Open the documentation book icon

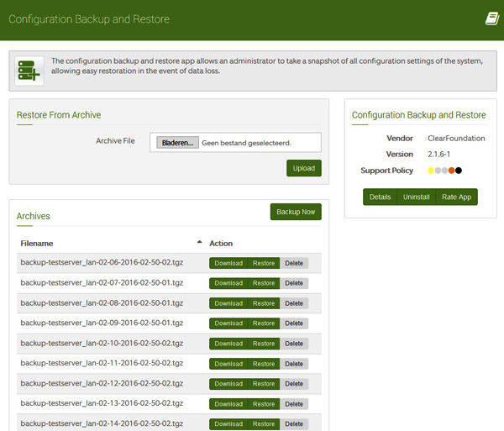(x=491, y=18)
